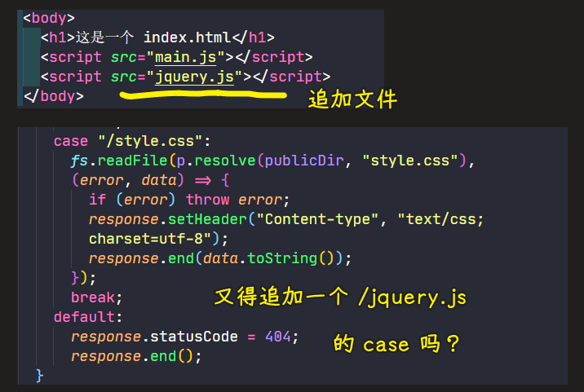
Task: Click the p.resolve call
Action: tap(215, 161)
